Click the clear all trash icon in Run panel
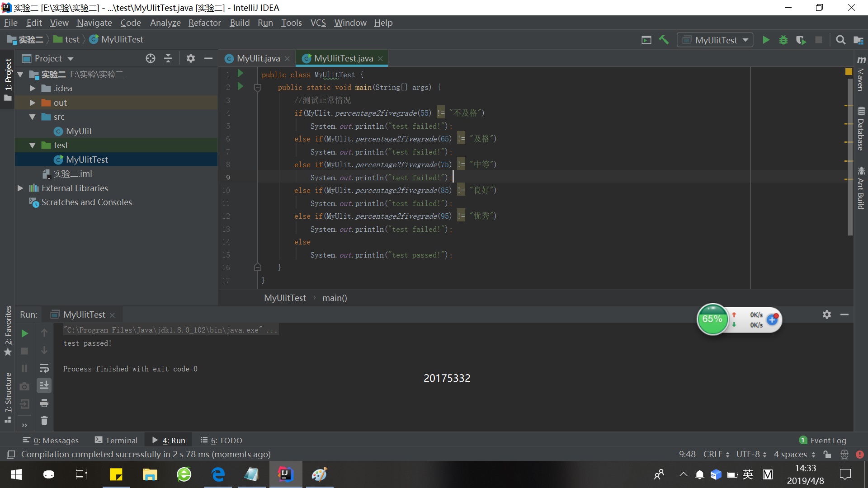The height and width of the screenshot is (488, 868). pos(44,420)
